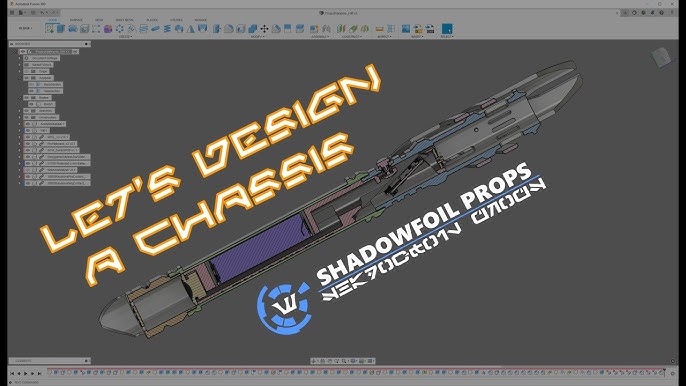Switch to the UTILITIES toolbar tab
This screenshot has width=686, height=386.
pos(176,20)
